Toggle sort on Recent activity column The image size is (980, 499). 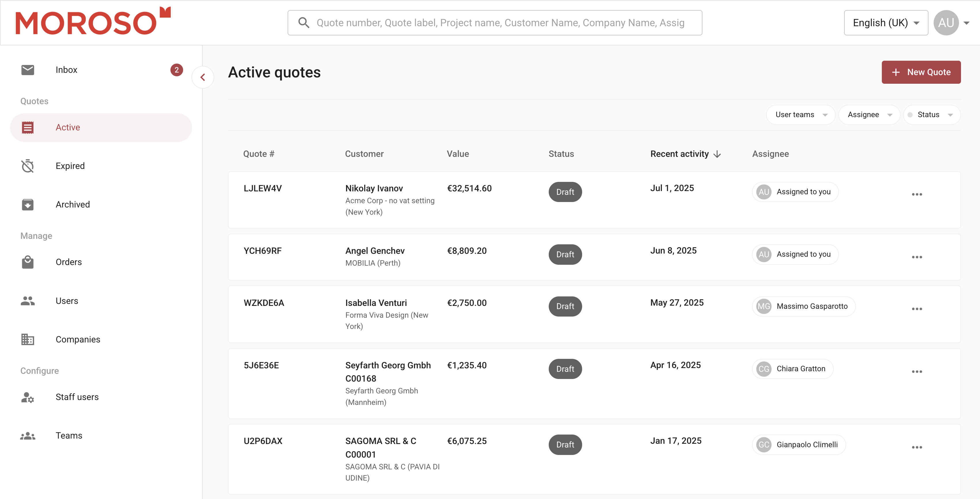[x=685, y=154]
